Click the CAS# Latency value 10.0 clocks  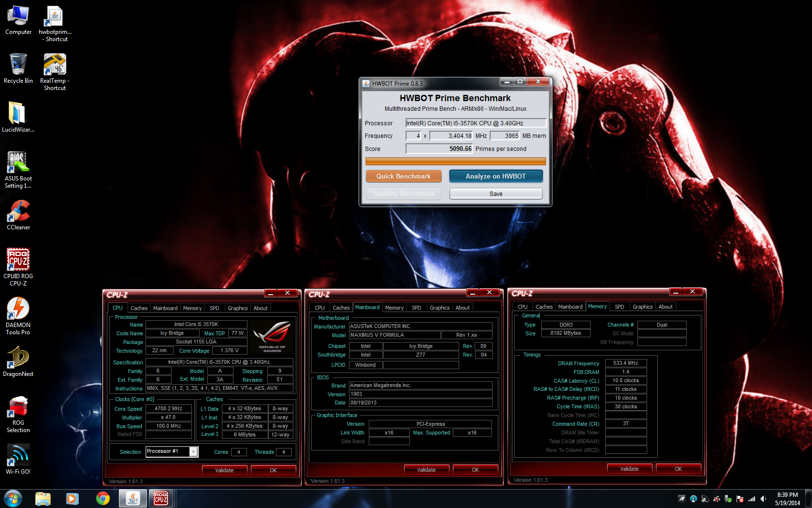626,380
